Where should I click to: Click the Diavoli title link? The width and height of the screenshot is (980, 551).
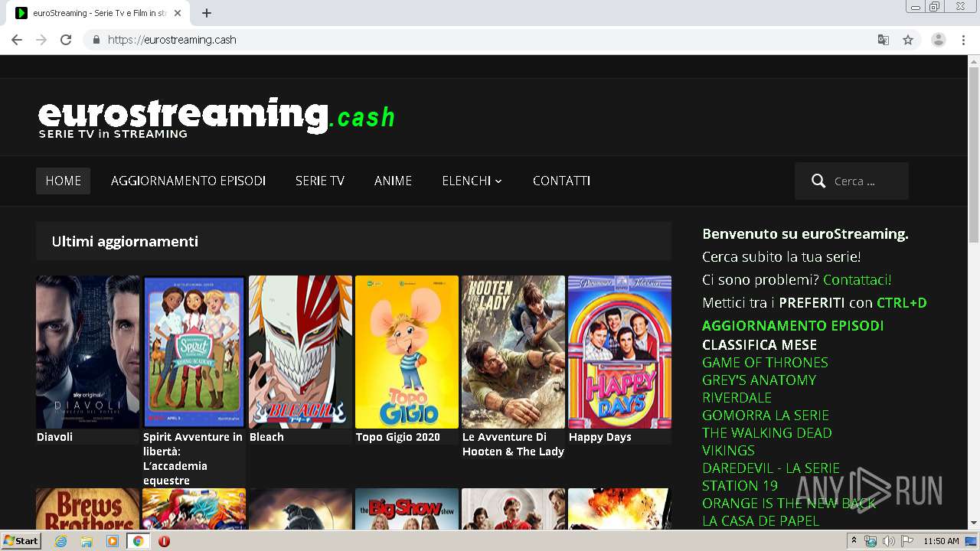pyautogui.click(x=54, y=437)
